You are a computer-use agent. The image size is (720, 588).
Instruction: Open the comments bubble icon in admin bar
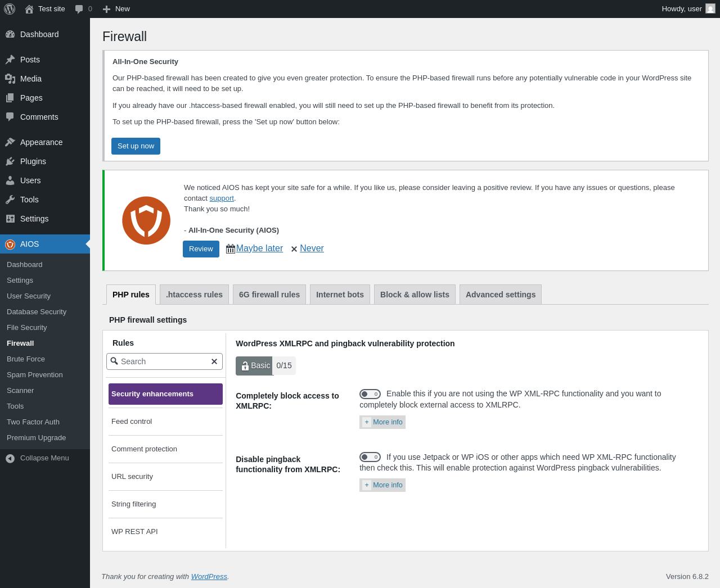click(x=79, y=9)
